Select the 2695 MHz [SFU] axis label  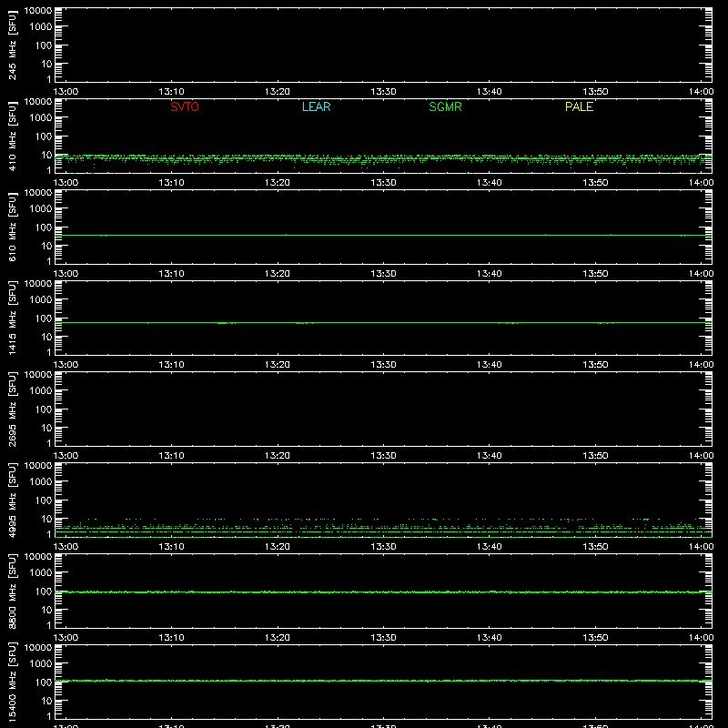[12, 409]
